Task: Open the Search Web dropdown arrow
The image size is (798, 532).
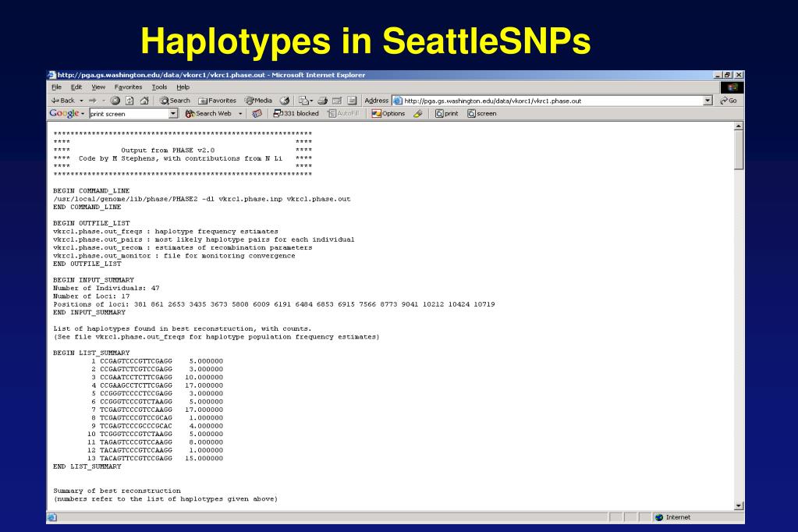Action: (240, 114)
